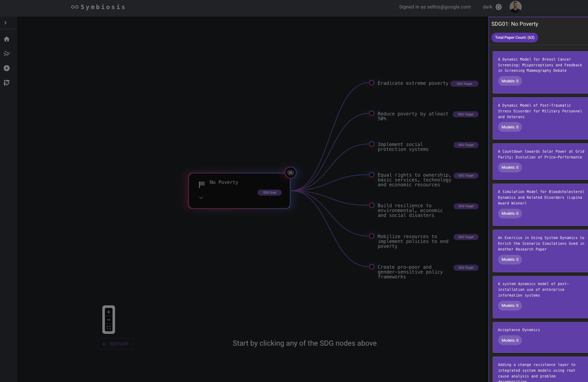Toggle dark mode gear icon

click(x=499, y=7)
